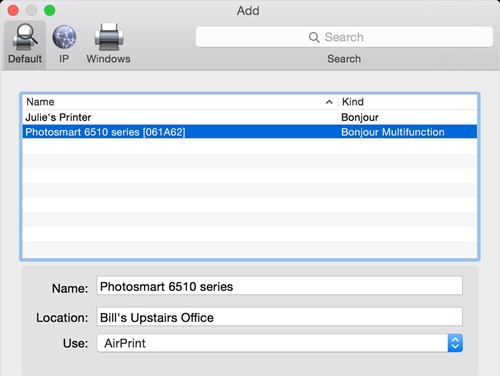Edit the Name field with Photosmart 6510 series
Screen dimensions: 500x376
(279, 286)
